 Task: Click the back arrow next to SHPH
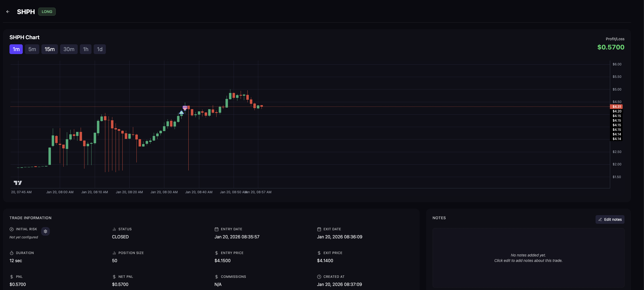[x=8, y=12]
